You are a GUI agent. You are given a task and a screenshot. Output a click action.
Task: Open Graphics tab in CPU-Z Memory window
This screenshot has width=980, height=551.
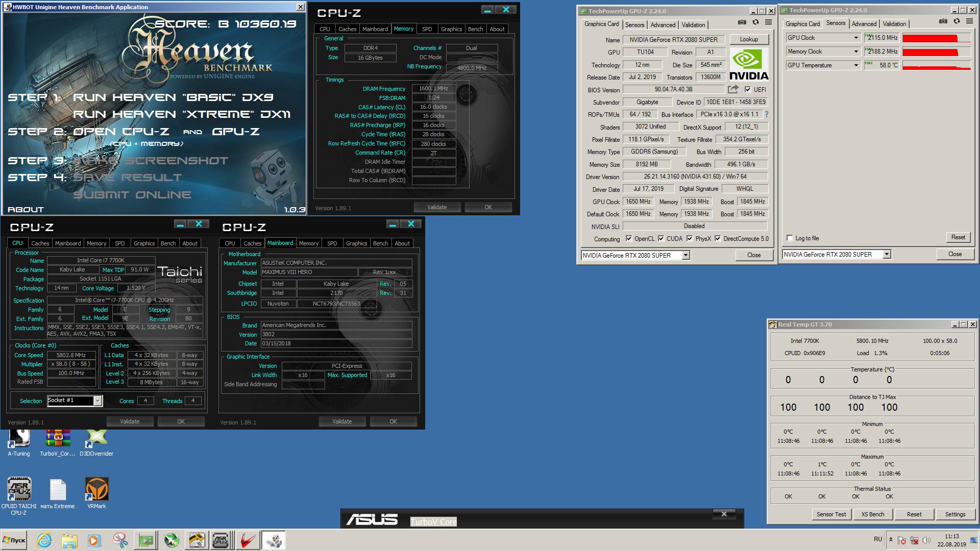pyautogui.click(x=451, y=29)
